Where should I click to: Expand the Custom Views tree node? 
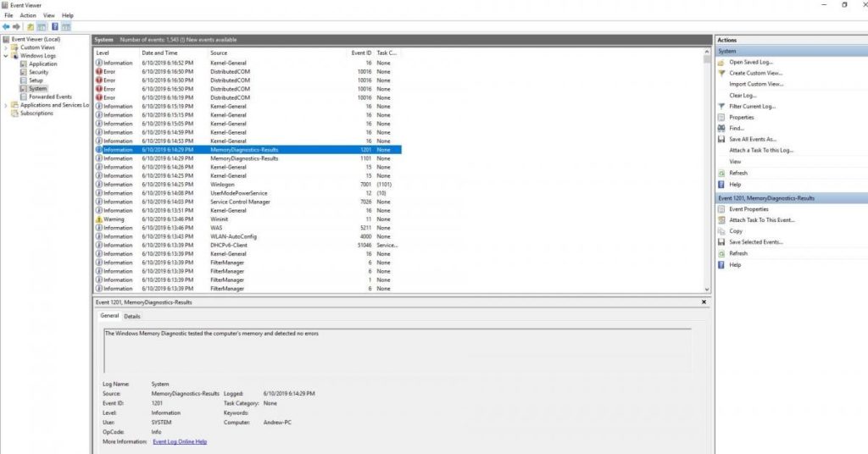pos(5,47)
